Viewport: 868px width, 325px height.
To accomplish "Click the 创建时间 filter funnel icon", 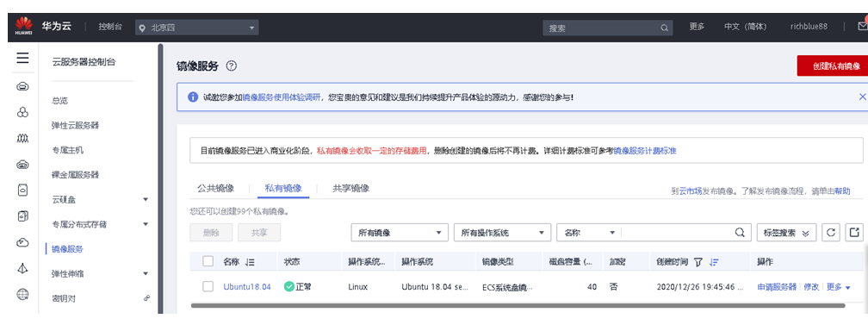I will click(697, 262).
